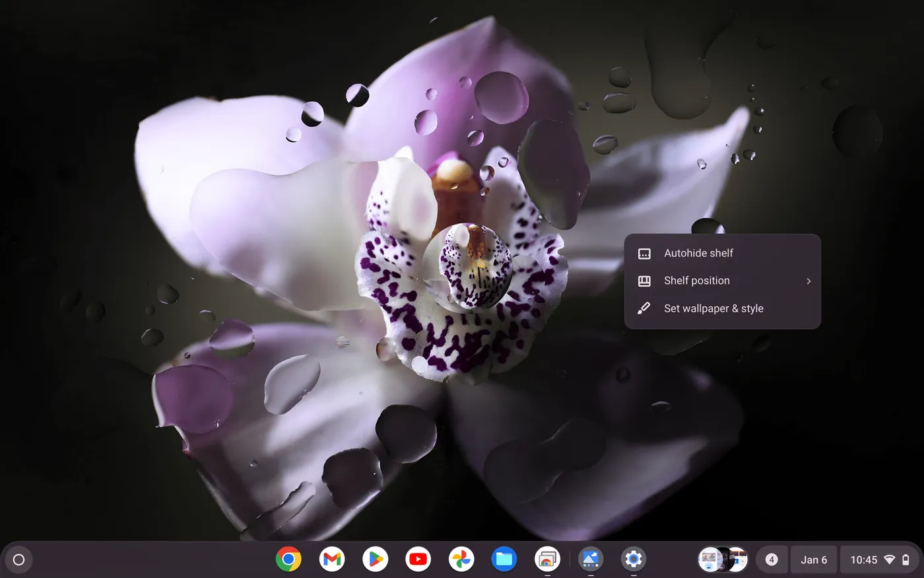Viewport: 924px width, 578px height.
Task: Open the notification count badge 4
Action: [771, 560]
